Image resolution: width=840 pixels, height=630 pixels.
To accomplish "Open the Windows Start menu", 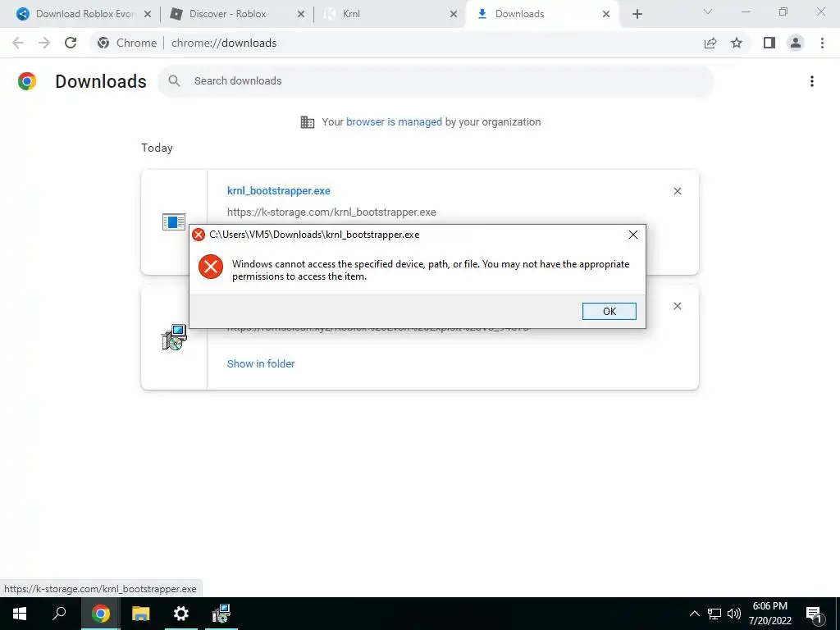I will [x=20, y=614].
